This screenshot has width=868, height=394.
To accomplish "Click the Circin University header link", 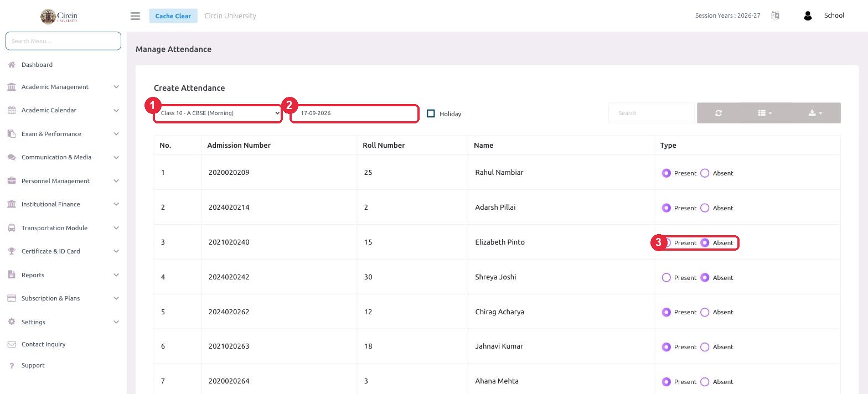I will coord(230,15).
